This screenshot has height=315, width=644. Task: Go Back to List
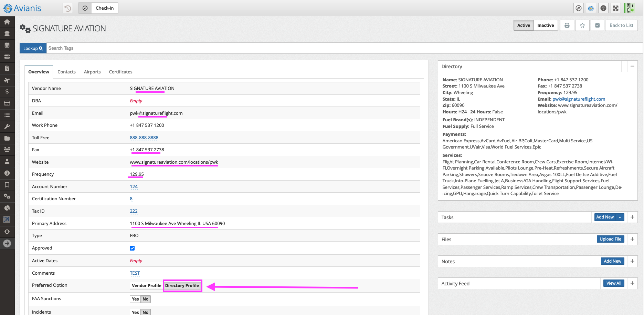621,26
